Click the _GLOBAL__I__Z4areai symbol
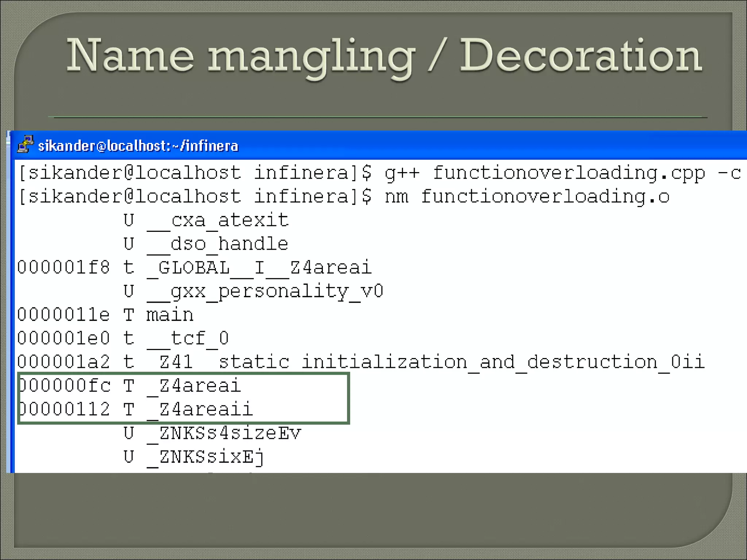 (x=259, y=268)
